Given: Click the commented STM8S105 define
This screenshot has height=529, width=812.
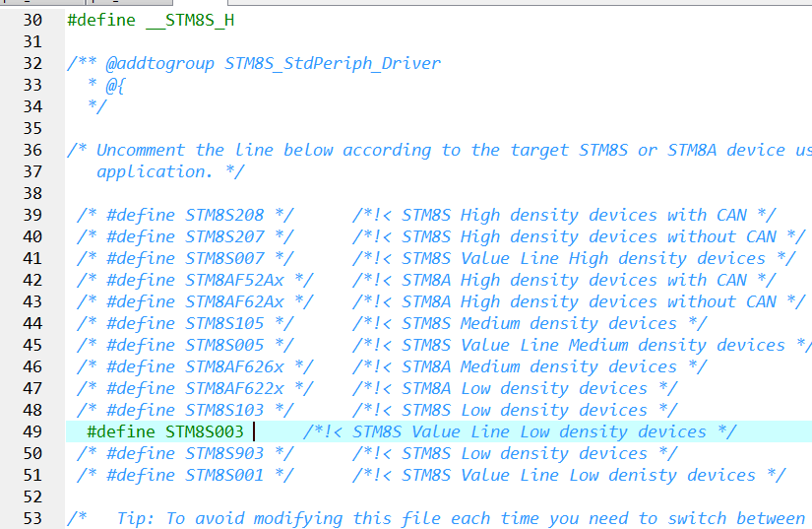Looking at the screenshot, I should tap(224, 323).
